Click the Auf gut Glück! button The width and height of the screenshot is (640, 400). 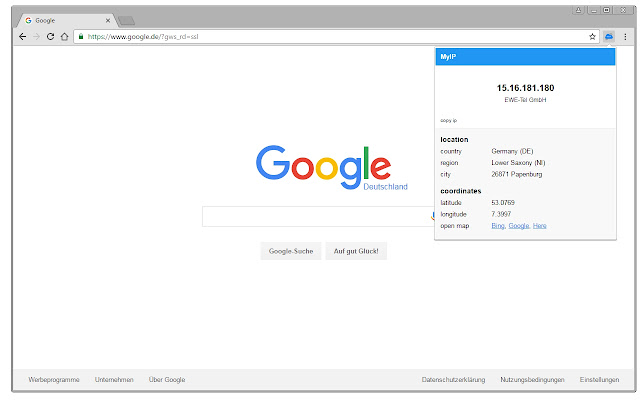pos(356,251)
